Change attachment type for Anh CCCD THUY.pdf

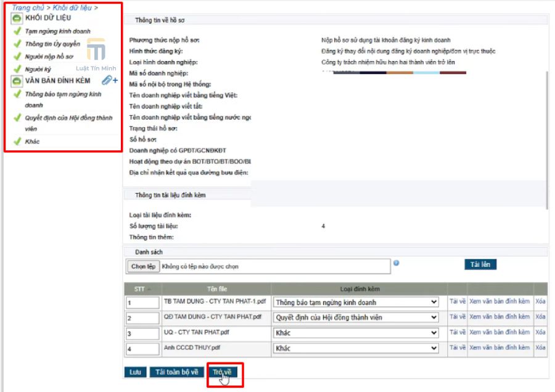(356, 348)
